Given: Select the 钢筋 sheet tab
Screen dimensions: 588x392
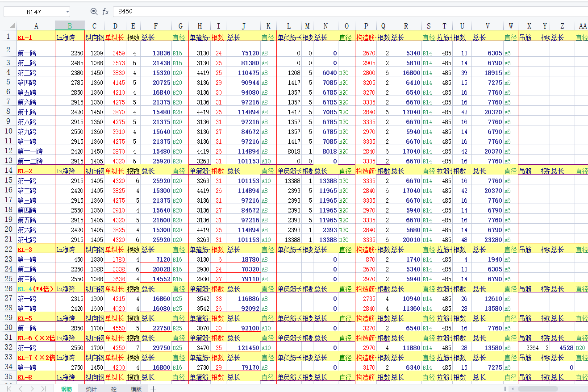Looking at the screenshot, I should tap(66, 389).
